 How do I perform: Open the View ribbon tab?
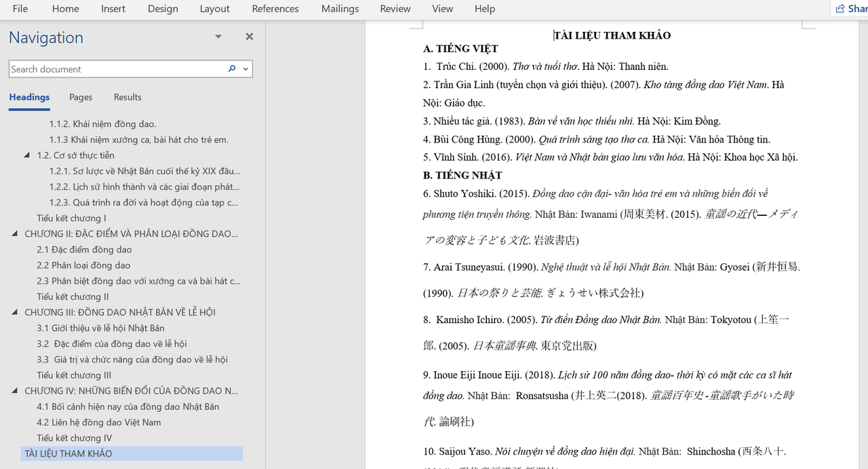coord(443,9)
